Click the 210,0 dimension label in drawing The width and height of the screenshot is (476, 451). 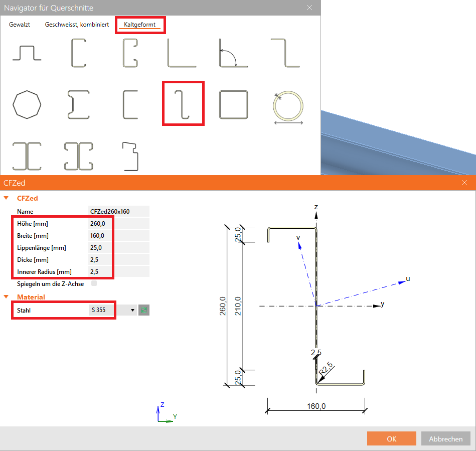coord(238,306)
